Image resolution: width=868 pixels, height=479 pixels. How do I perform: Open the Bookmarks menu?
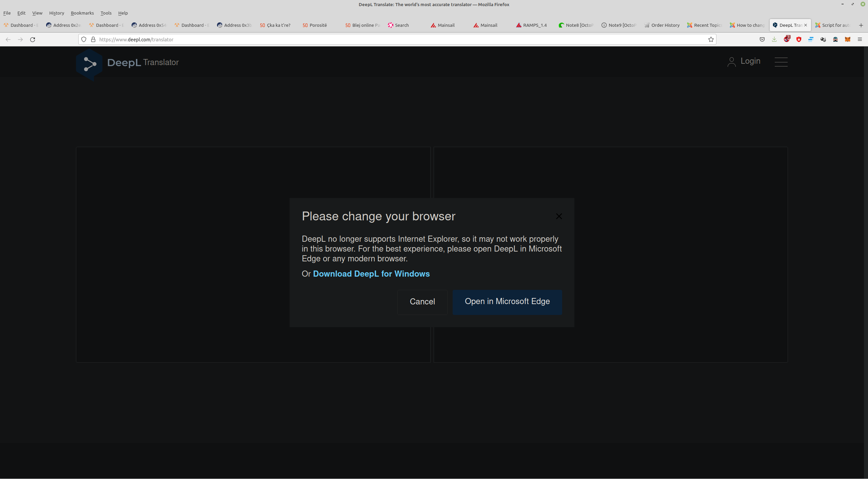click(x=82, y=13)
